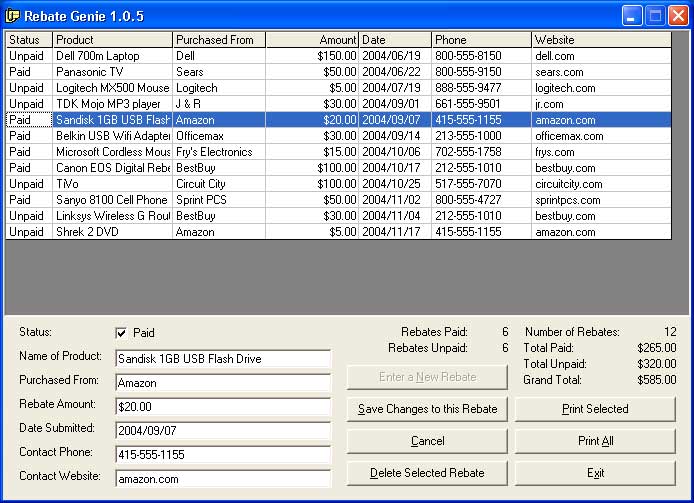Sort list by Product column header
This screenshot has width=694, height=503.
(112, 40)
